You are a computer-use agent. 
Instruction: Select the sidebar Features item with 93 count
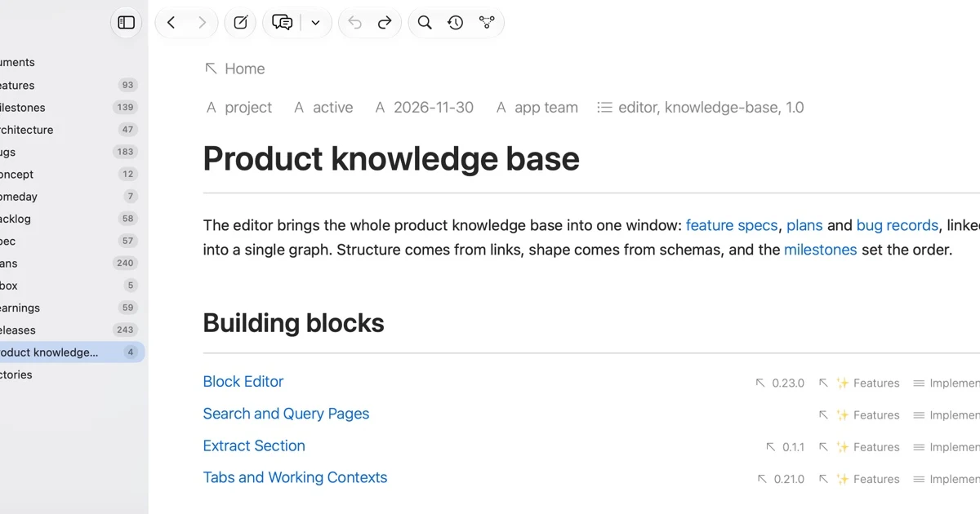coord(70,85)
